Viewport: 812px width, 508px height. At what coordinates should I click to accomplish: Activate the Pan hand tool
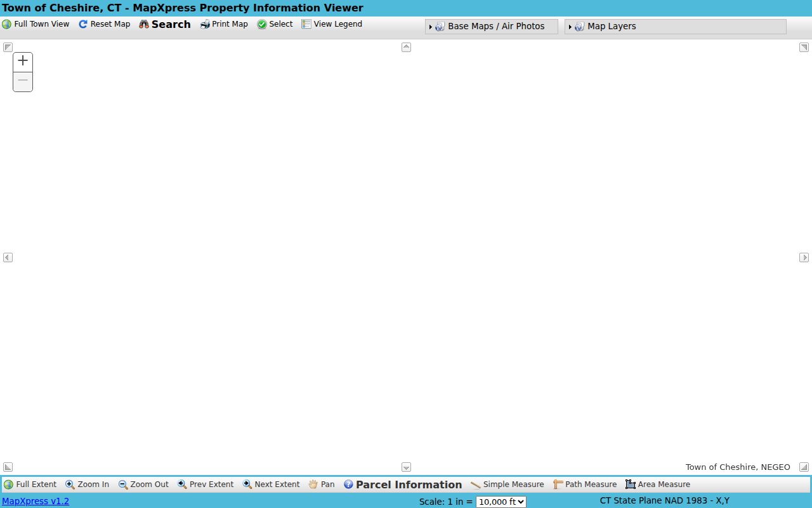pos(322,485)
